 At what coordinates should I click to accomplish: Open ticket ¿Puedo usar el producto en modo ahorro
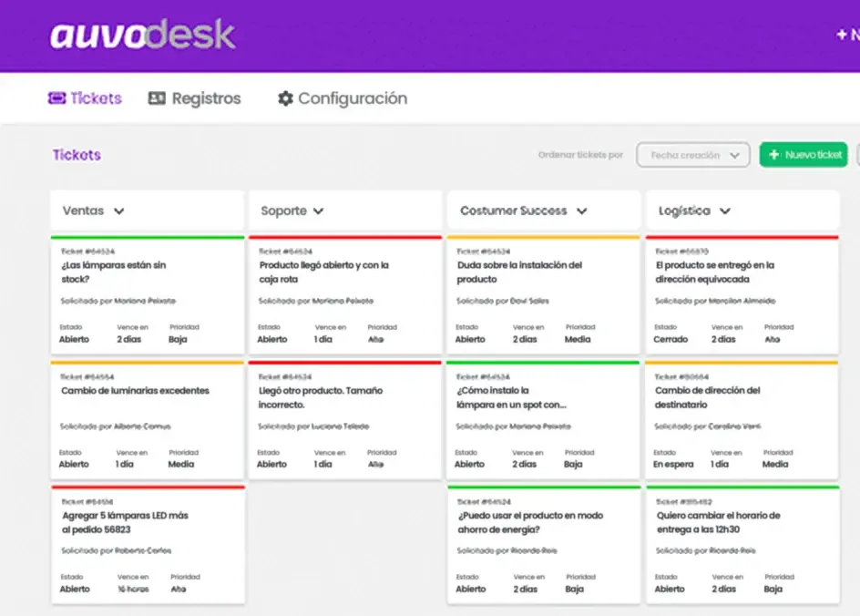tap(544, 545)
